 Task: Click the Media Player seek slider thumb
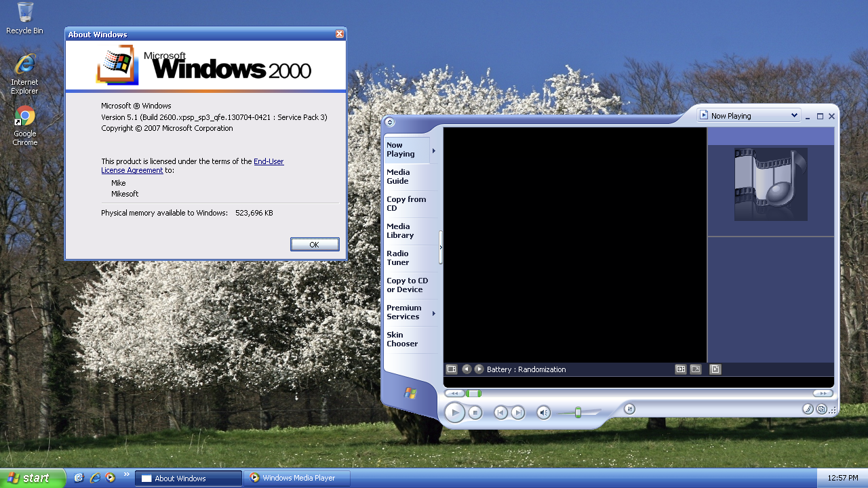[x=474, y=393]
